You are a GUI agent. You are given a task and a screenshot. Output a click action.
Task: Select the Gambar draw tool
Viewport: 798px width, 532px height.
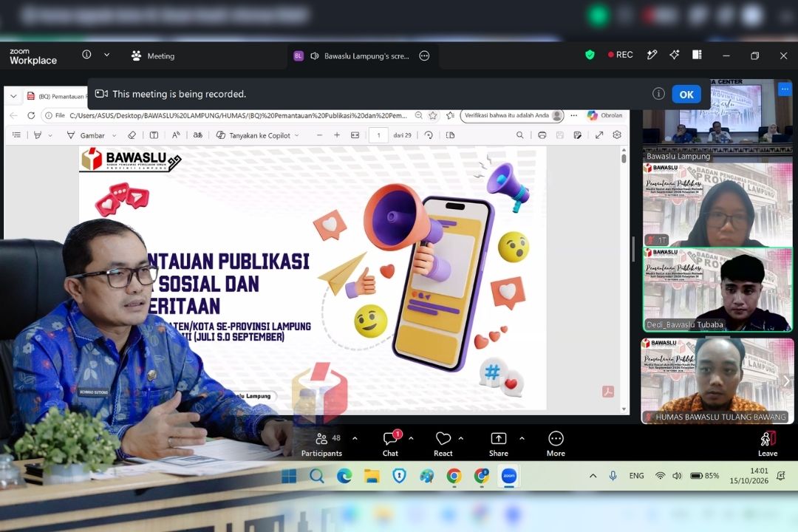coord(86,135)
